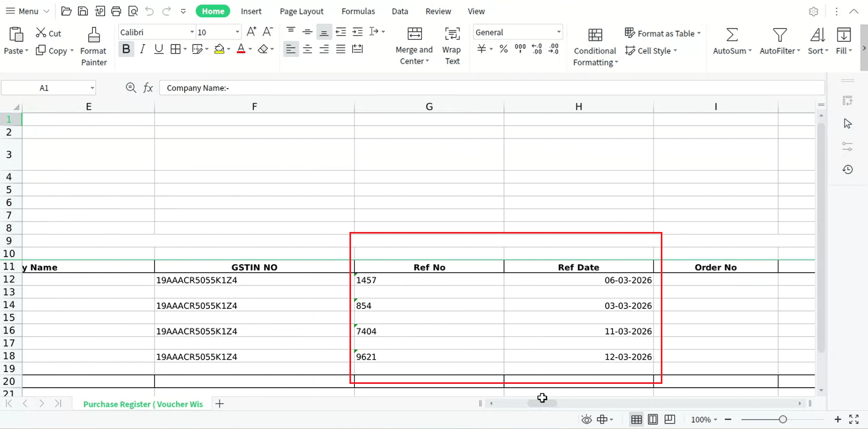Decrease font size with A- icon
Screen dimensions: 868x429
(x=268, y=32)
